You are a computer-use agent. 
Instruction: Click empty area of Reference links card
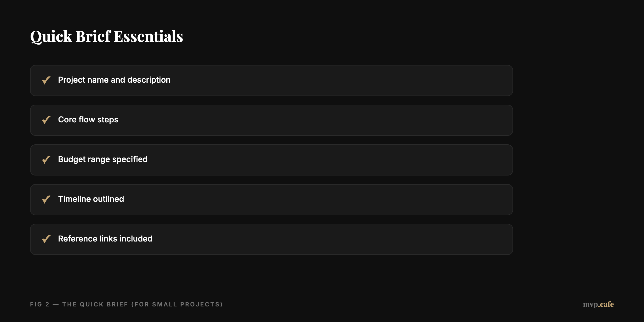coord(322,239)
